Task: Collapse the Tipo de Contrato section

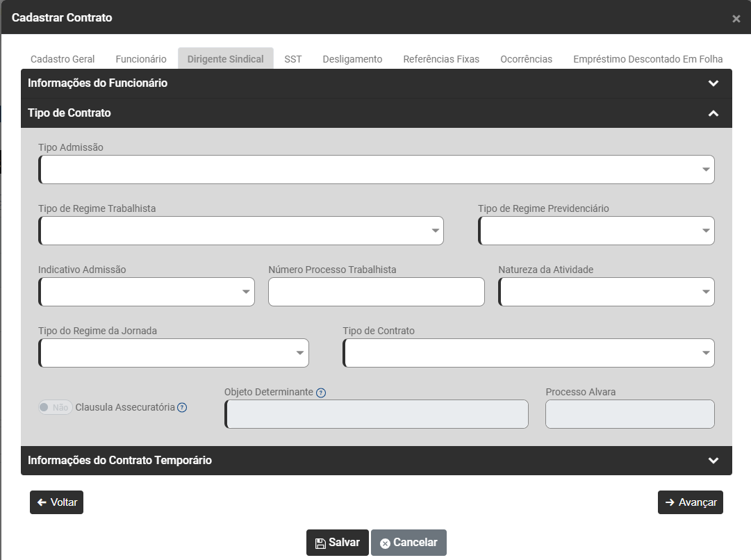Action: click(x=713, y=113)
